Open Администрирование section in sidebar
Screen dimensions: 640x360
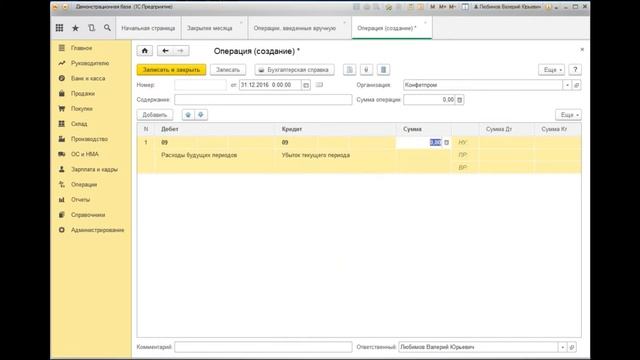tap(98, 230)
